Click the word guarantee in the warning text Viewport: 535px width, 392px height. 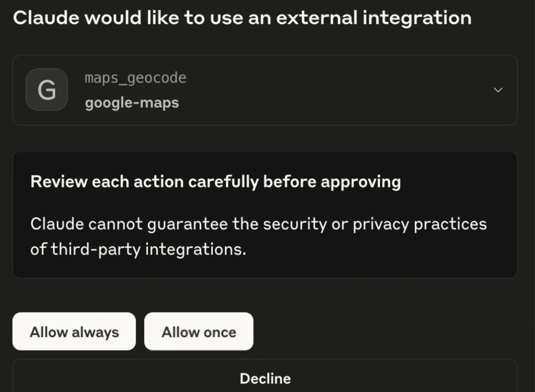point(187,224)
